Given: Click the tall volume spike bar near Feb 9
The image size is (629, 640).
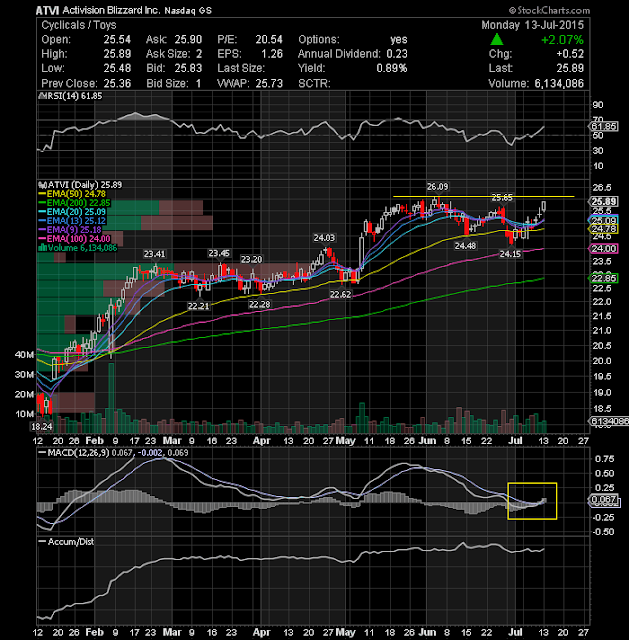Looking at the screenshot, I should click(x=111, y=398).
